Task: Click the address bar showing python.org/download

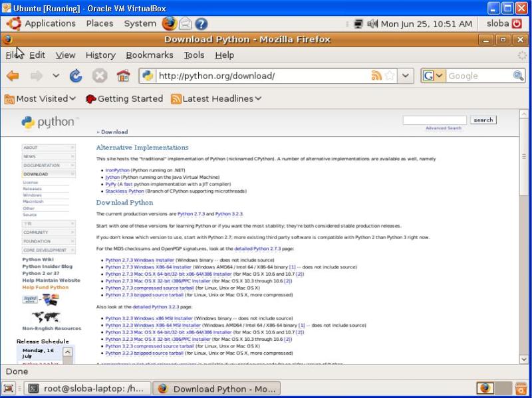Action: (263, 76)
